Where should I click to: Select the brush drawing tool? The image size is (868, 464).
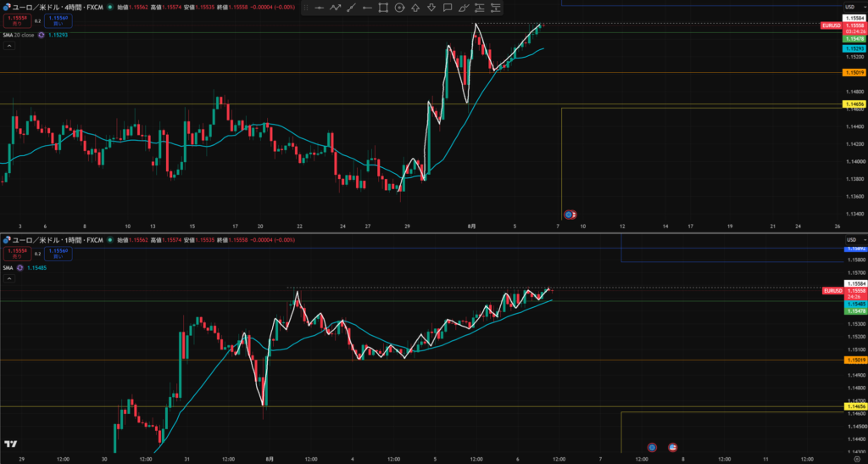[464, 8]
